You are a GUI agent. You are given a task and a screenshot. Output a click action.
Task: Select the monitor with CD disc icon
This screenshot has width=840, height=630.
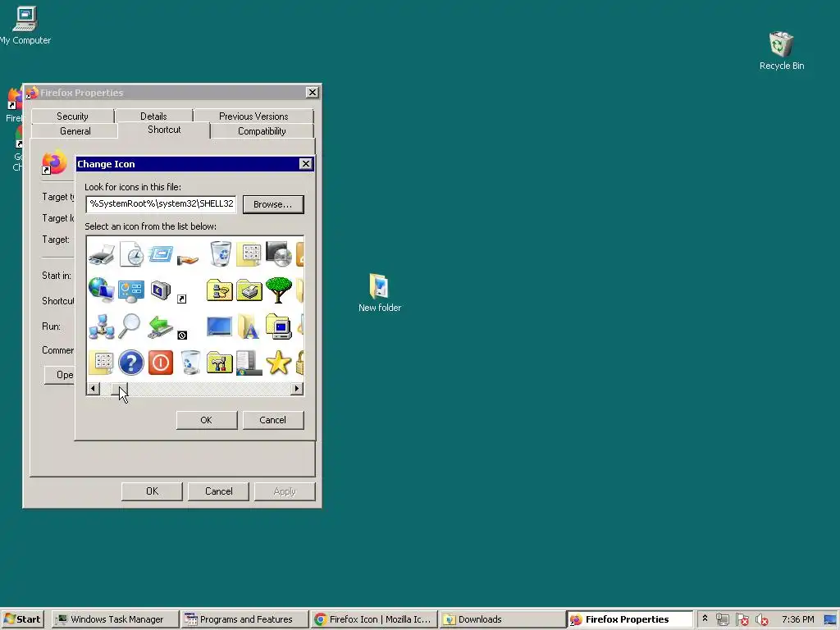click(x=279, y=254)
